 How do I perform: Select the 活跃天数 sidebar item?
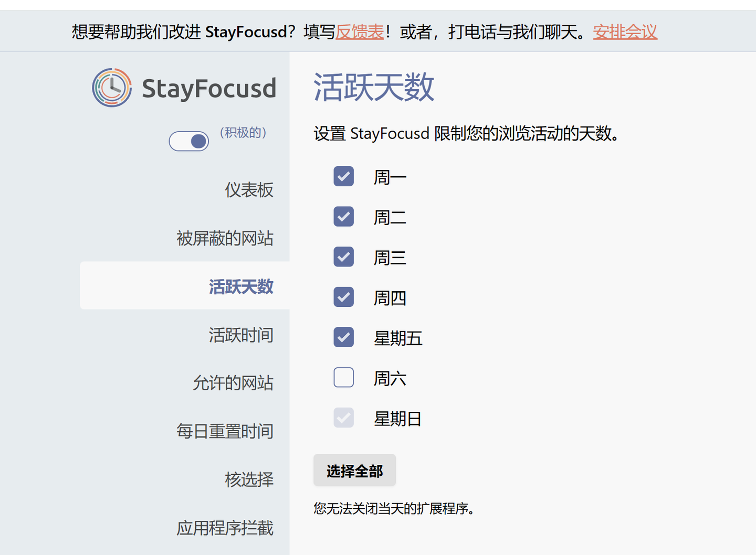[x=185, y=286]
